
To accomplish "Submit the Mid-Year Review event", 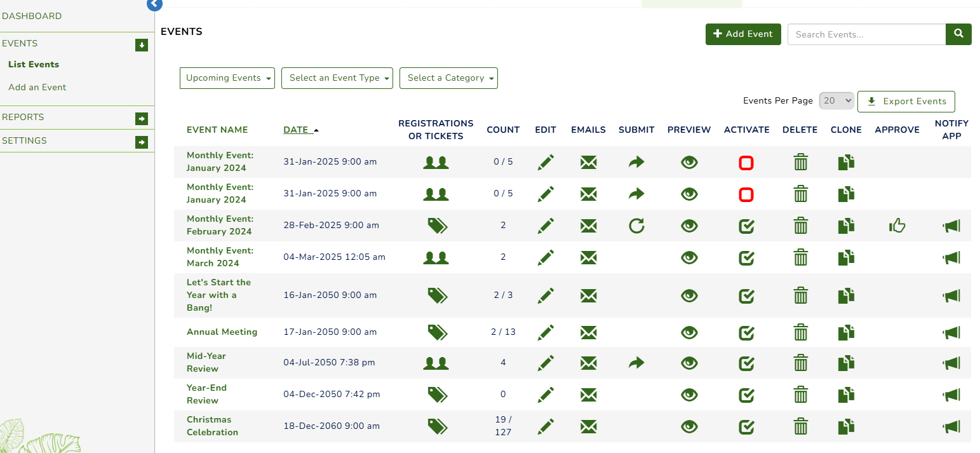I will 636,363.
